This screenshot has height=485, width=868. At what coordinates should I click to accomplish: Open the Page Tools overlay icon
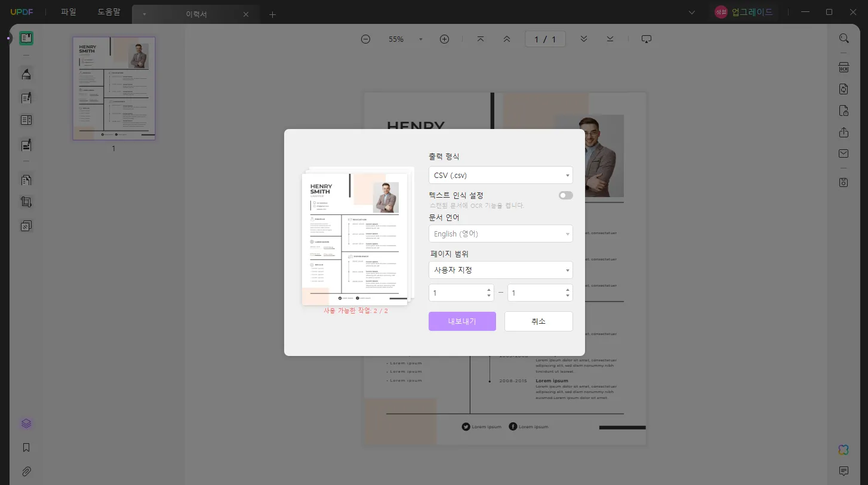26,226
